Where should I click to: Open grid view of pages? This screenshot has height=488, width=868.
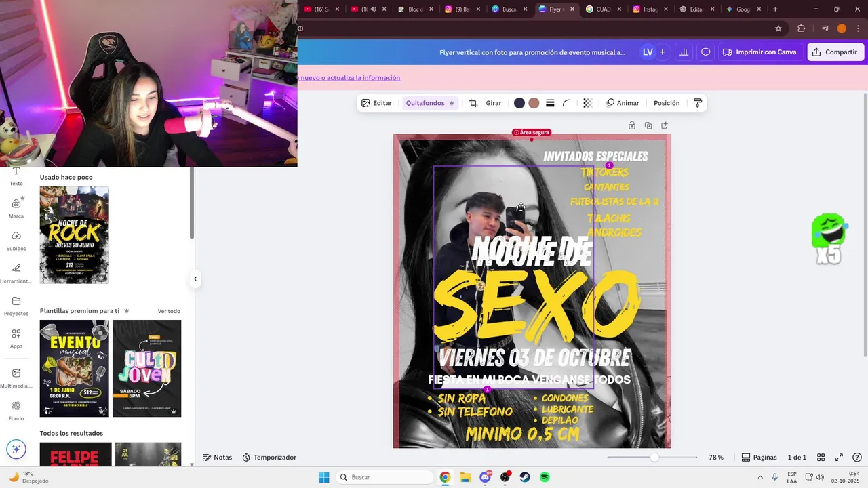[x=821, y=457]
